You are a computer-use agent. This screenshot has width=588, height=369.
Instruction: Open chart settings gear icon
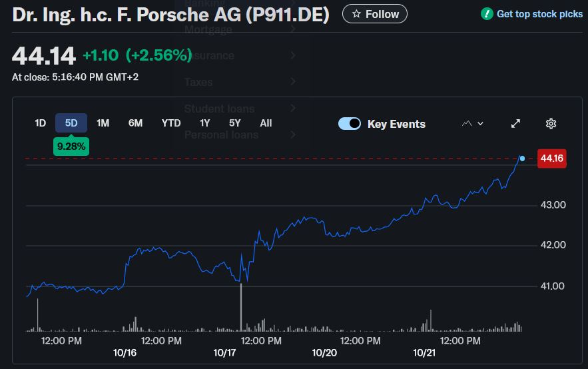[551, 124]
